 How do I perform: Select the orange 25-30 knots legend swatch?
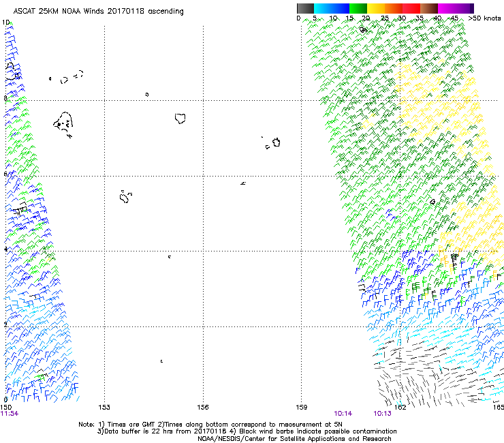(x=394, y=8)
